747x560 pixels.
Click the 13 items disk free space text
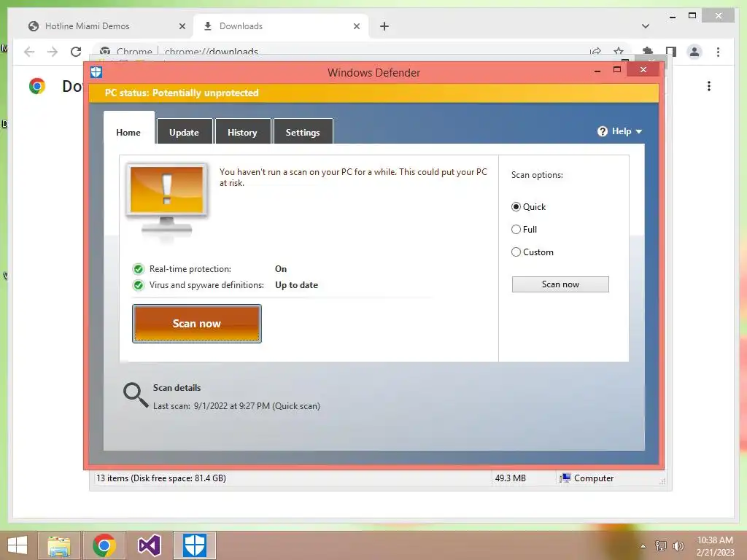pyautogui.click(x=161, y=478)
